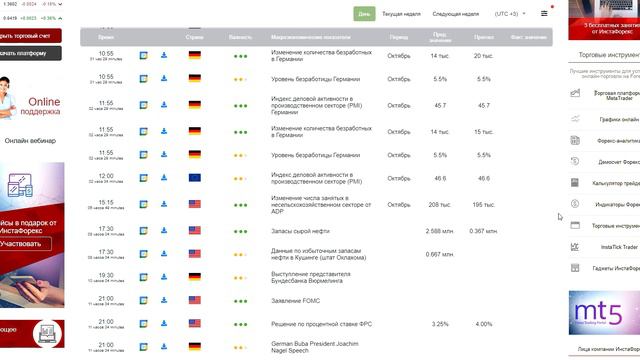Switch to the Текущая неделя tab

pos(401,14)
